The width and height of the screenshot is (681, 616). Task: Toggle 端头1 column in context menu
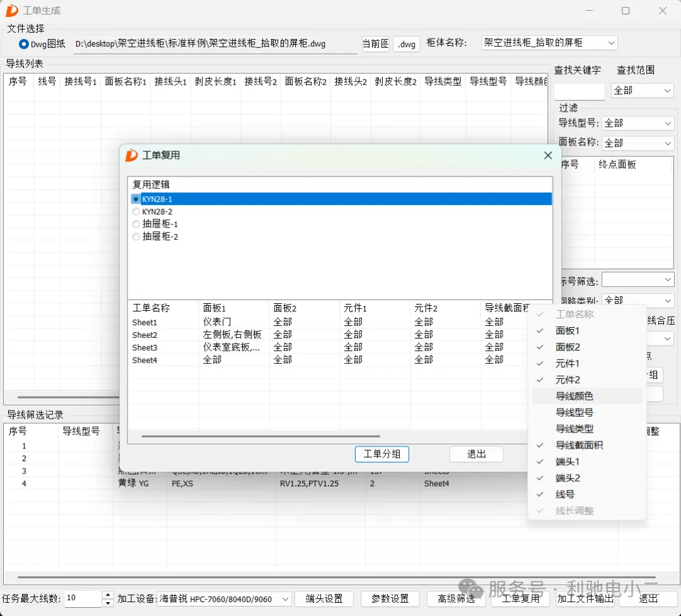[x=587, y=462]
